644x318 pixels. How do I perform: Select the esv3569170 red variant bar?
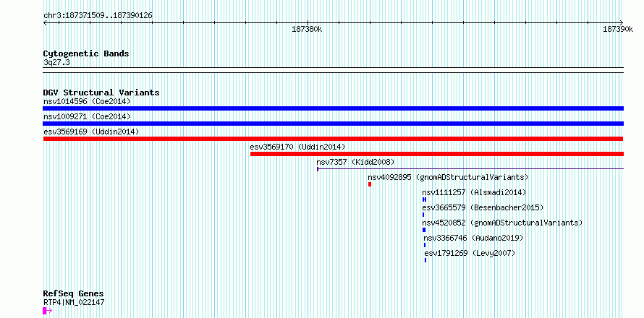pos(436,154)
